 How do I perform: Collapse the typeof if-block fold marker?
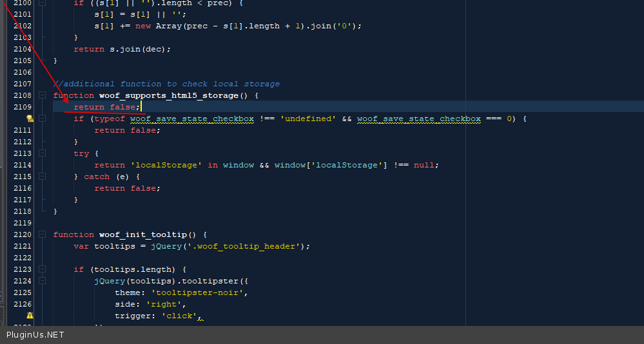point(43,119)
